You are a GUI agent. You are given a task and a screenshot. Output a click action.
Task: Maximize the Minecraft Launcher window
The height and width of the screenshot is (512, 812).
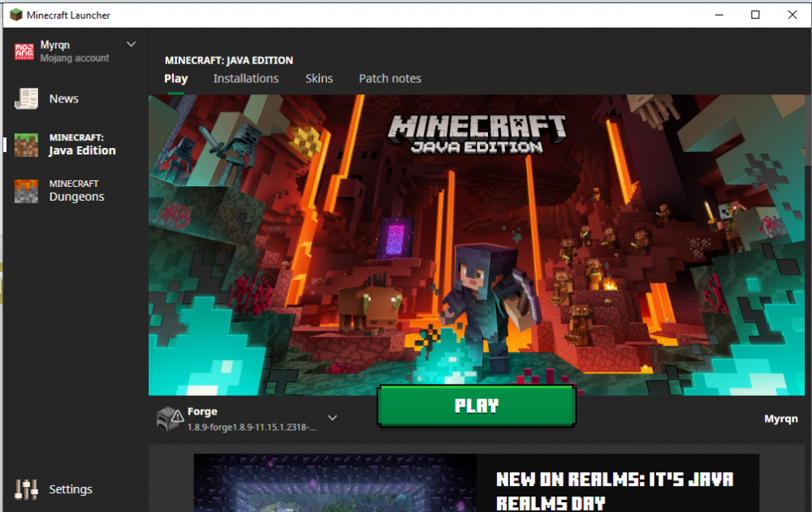click(755, 15)
